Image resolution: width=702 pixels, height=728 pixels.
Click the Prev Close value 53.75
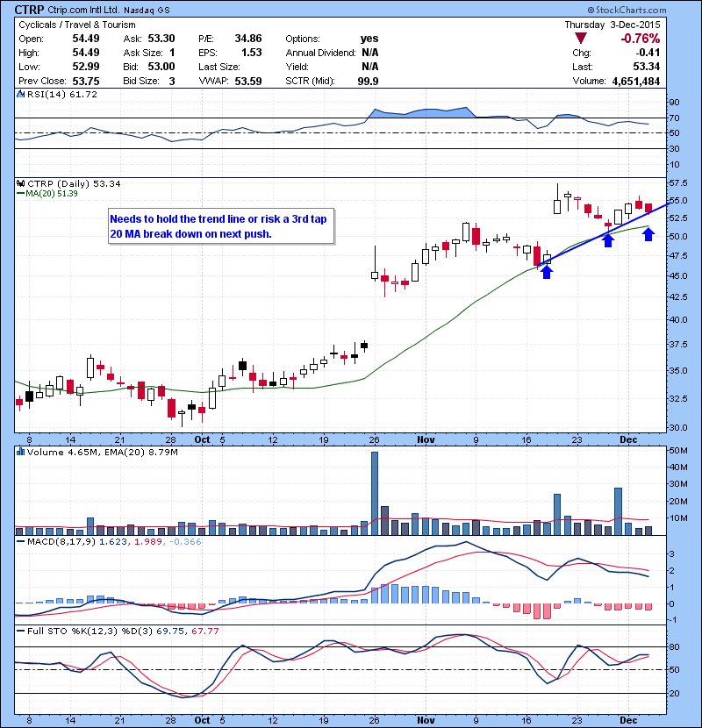tap(86, 81)
